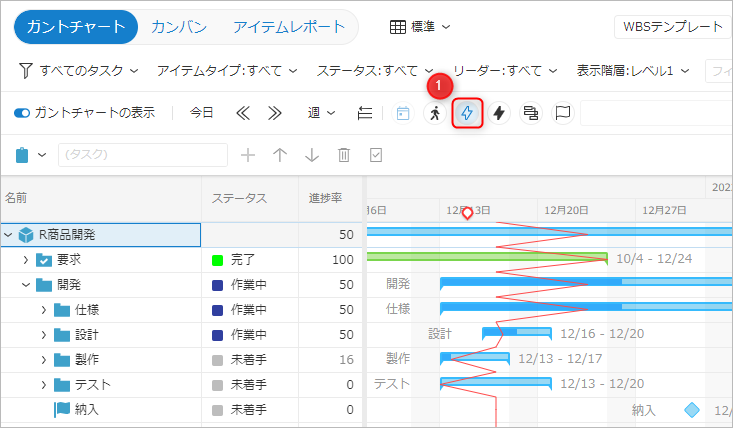Click the checkbox icon next to trash
733x428 pixels.
tap(376, 155)
